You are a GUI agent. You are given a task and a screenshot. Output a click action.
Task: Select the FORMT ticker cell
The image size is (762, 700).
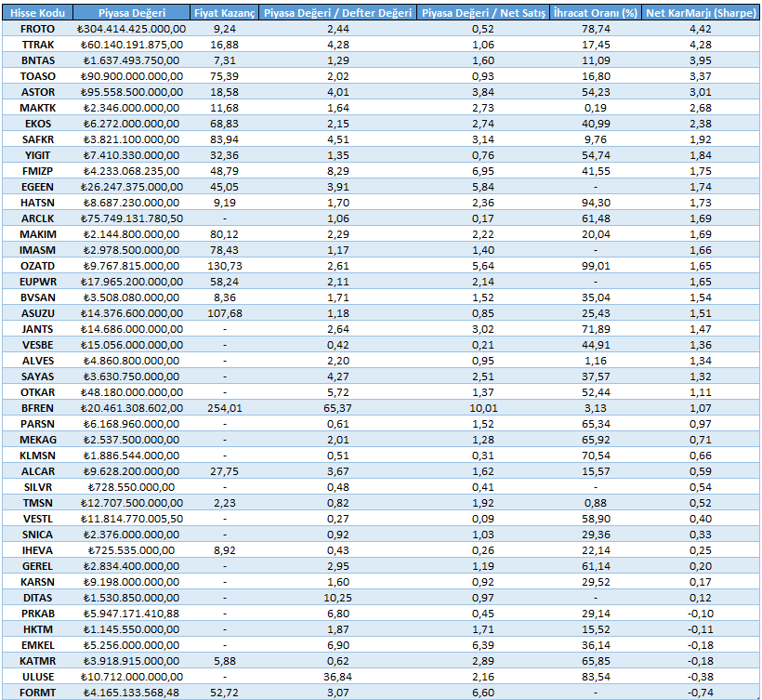click(x=37, y=693)
